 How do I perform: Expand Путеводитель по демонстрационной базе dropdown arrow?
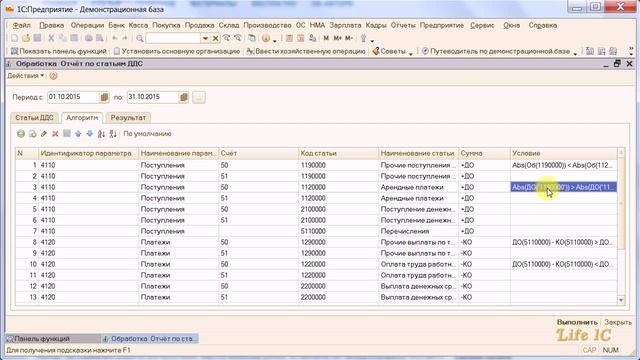pos(575,53)
